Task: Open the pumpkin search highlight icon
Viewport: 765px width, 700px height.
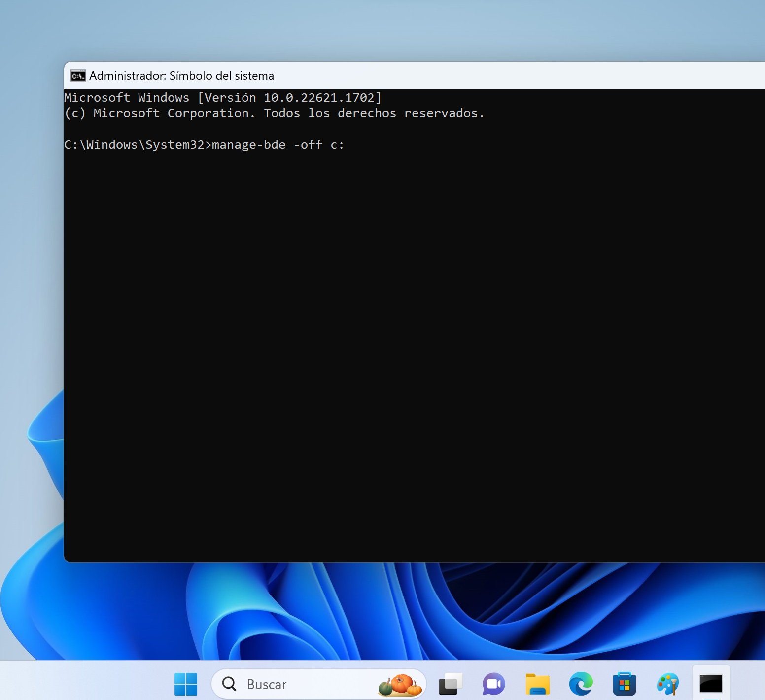Action: [x=400, y=684]
